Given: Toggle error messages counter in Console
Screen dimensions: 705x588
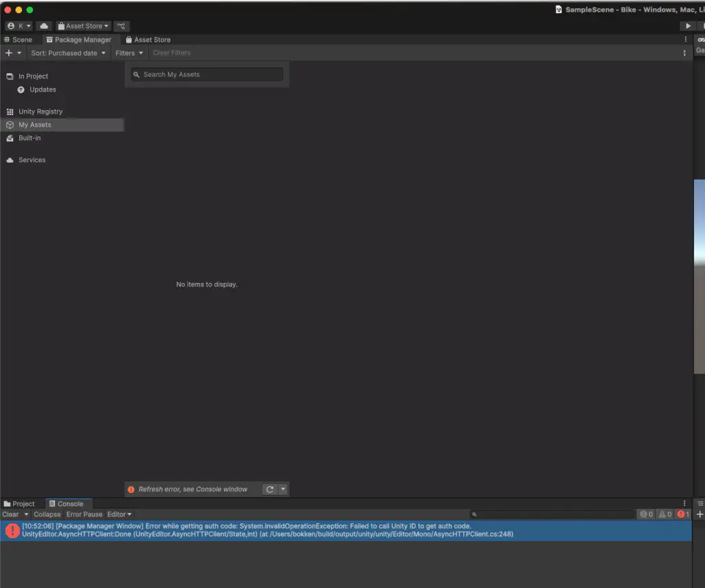Looking at the screenshot, I should [683, 514].
